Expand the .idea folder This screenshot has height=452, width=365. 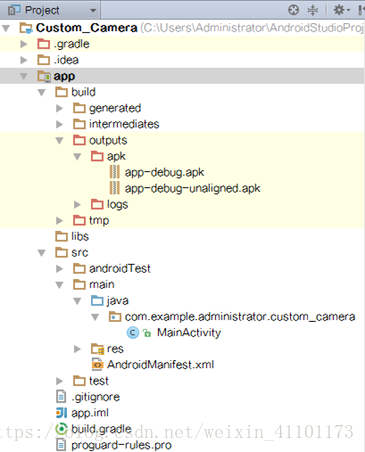click(x=24, y=60)
